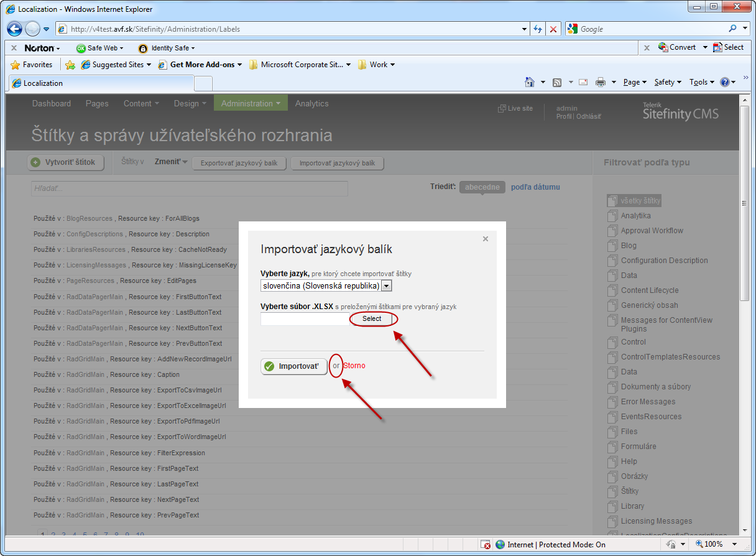Image resolution: width=756 pixels, height=556 pixels.
Task: Open the Dashboard menu item
Action: (52, 104)
